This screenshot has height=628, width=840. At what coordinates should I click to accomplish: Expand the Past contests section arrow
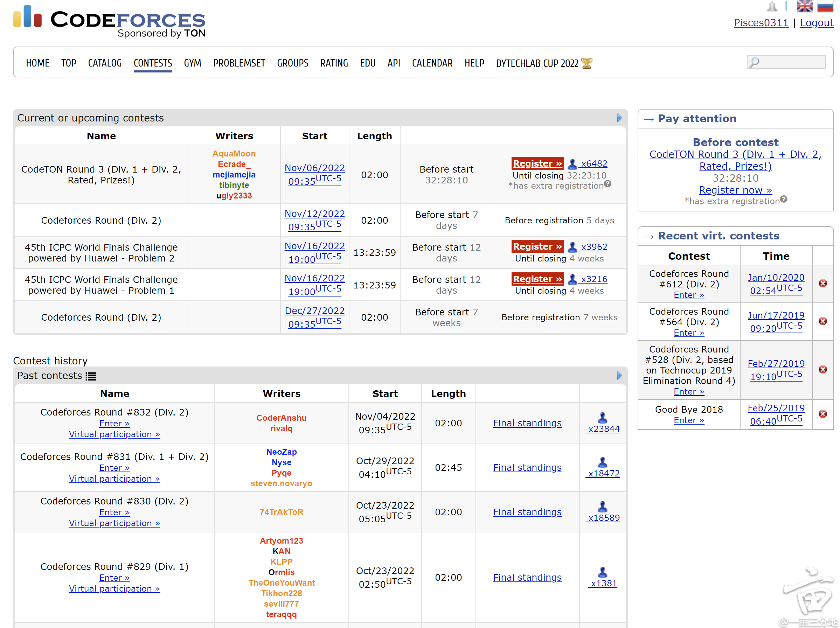pyautogui.click(x=619, y=376)
